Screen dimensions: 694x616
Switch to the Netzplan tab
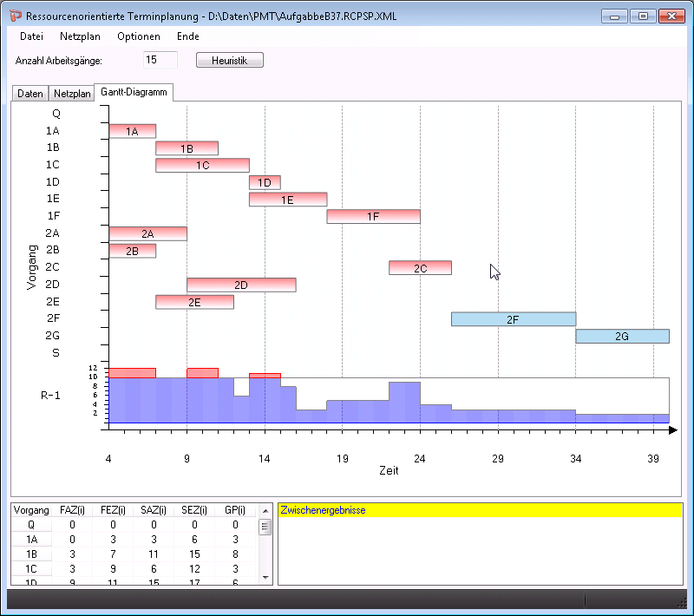pyautogui.click(x=71, y=94)
